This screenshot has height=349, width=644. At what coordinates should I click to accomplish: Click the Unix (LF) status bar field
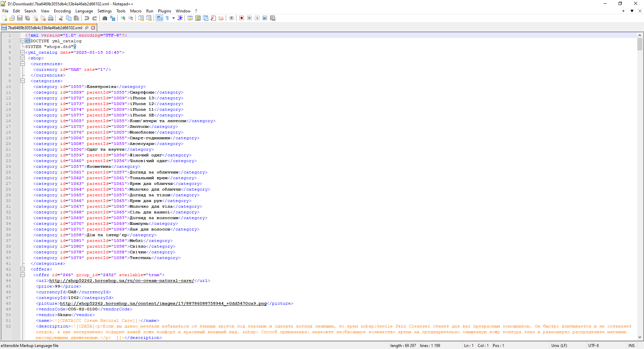click(x=559, y=346)
